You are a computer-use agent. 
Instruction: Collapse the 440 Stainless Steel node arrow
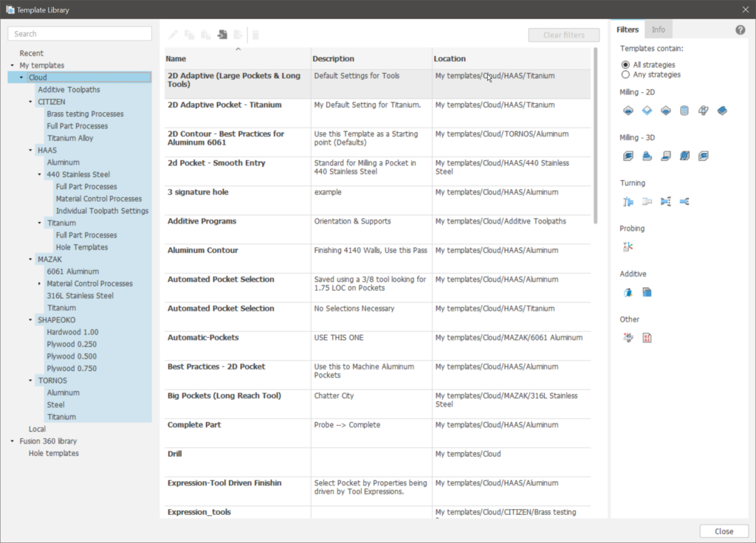coord(40,174)
